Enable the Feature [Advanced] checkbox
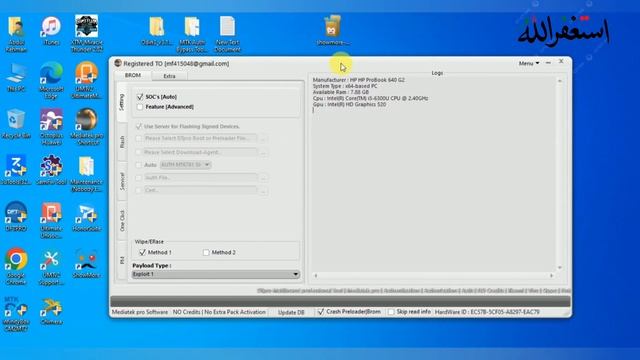The height and width of the screenshot is (360, 640). tap(140, 107)
